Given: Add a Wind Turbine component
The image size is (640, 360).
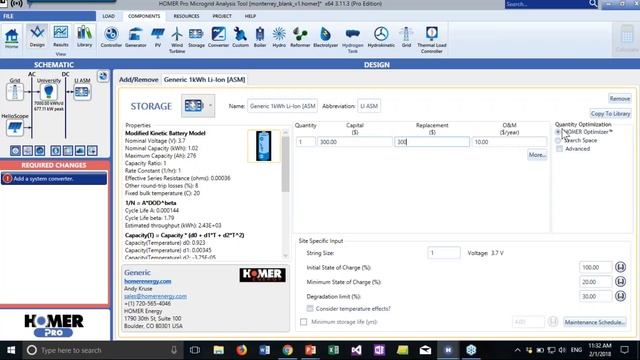Looking at the screenshot, I should pos(177,40).
